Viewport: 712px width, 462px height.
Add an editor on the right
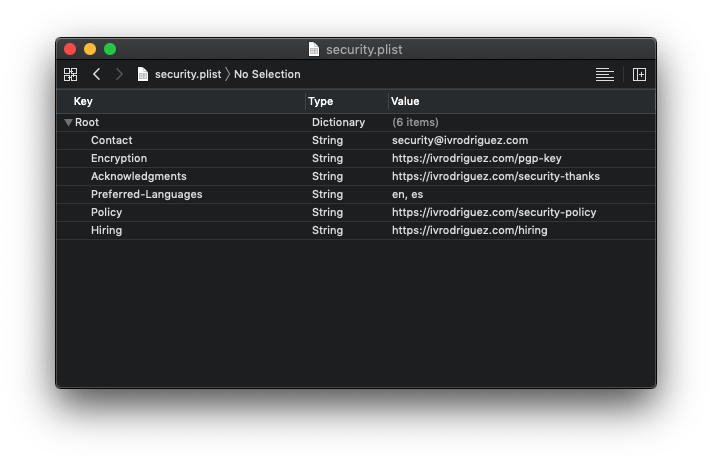tap(640, 74)
